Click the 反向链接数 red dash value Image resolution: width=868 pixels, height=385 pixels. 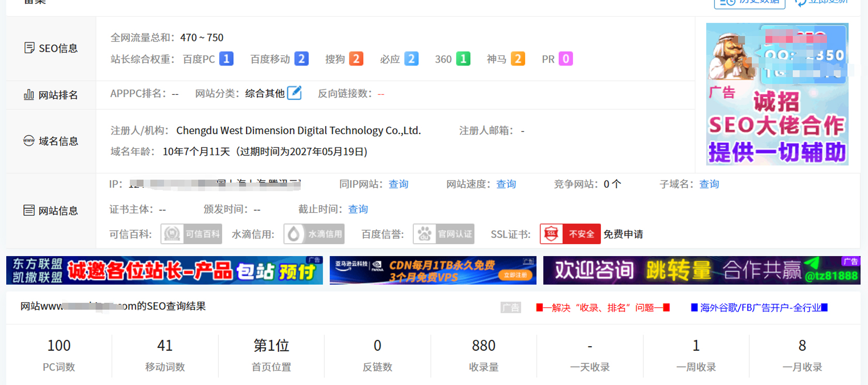381,94
